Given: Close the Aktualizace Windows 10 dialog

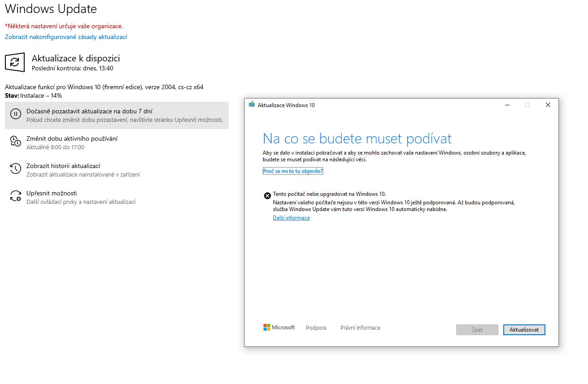Looking at the screenshot, I should click(548, 105).
